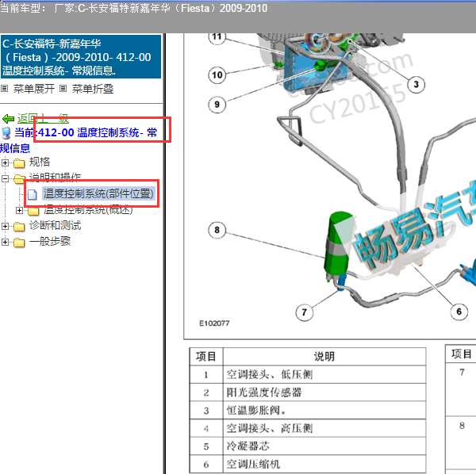This screenshot has width=476, height=474.
Task: Click diagram code E102077
Action: (214, 323)
